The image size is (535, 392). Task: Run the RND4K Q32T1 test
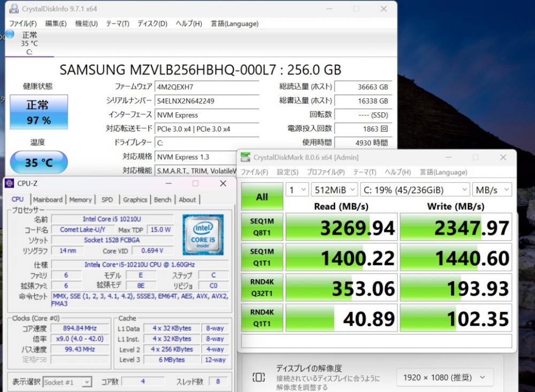click(x=262, y=288)
